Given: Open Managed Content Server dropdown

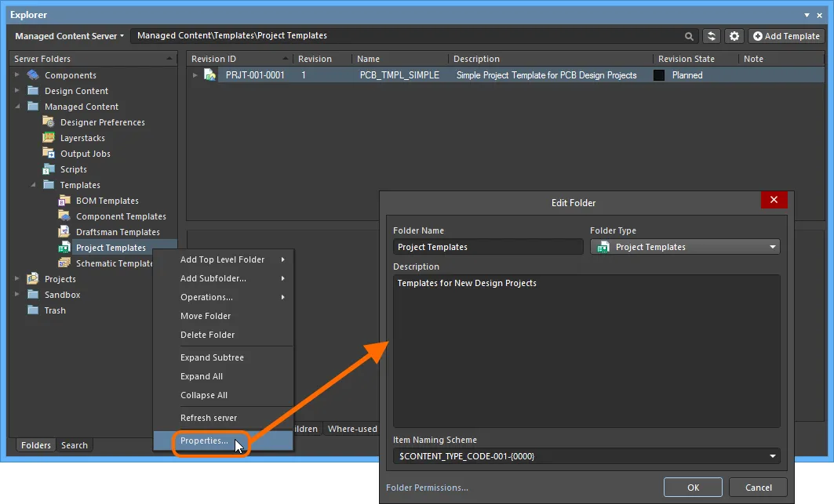Looking at the screenshot, I should (x=69, y=36).
